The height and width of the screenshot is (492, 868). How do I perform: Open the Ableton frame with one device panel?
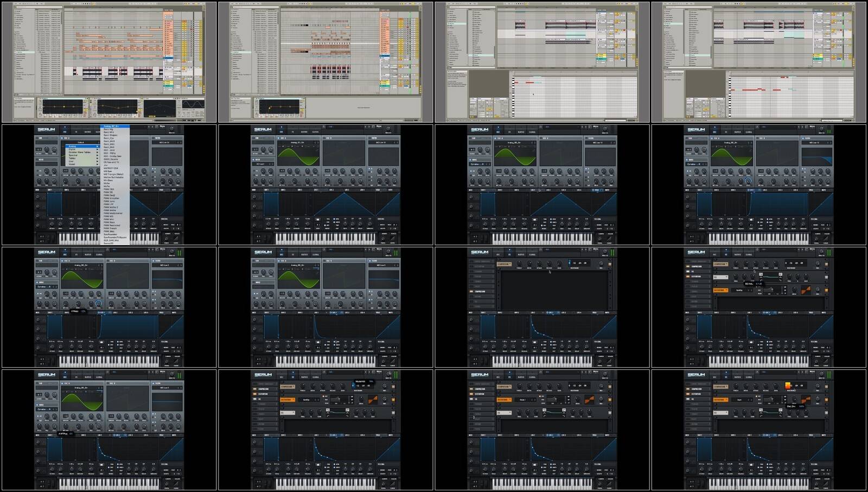point(325,62)
